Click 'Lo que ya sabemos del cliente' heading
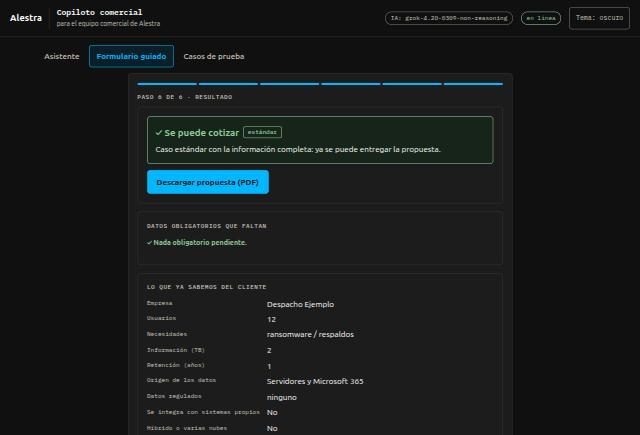This screenshot has height=435, width=640. tap(207, 287)
